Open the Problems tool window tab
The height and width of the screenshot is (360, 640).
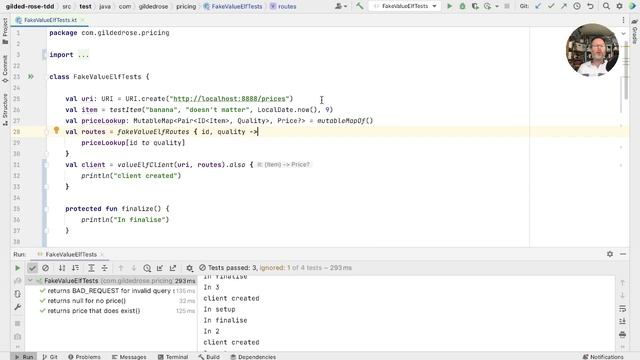click(84, 357)
